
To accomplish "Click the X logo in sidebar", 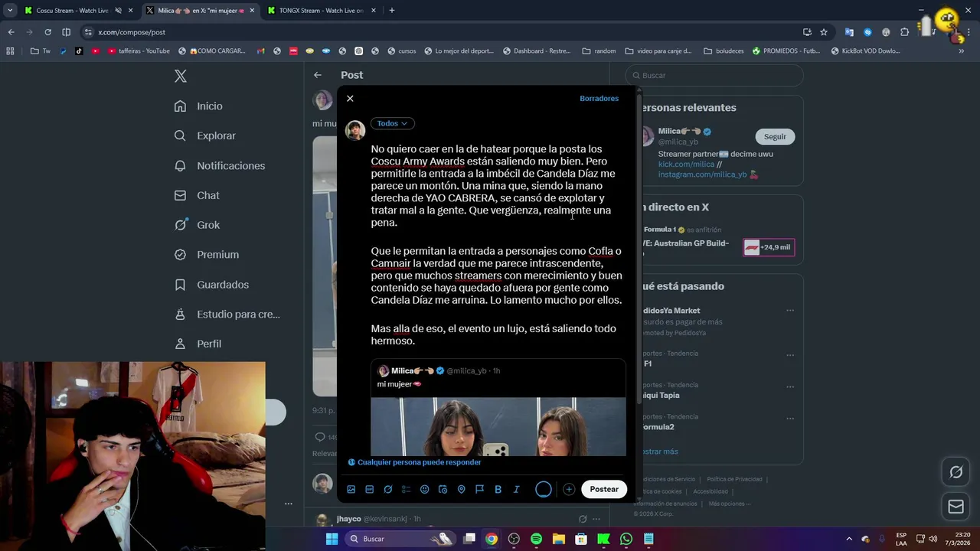I will (181, 76).
